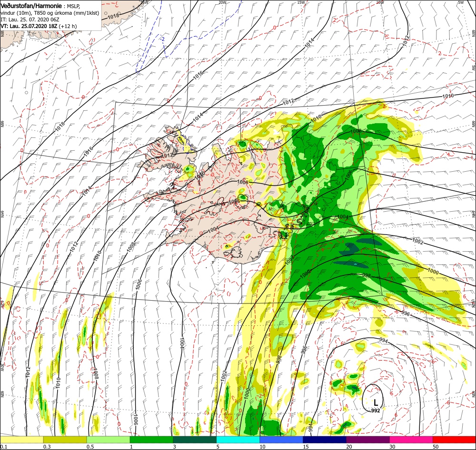
Task: Click the 'IT: Lau. 25. 07. 2020 06Z' line
Action: (x=29, y=20)
